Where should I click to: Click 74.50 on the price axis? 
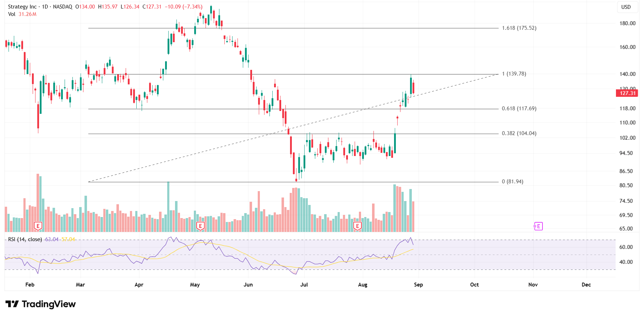click(x=626, y=201)
